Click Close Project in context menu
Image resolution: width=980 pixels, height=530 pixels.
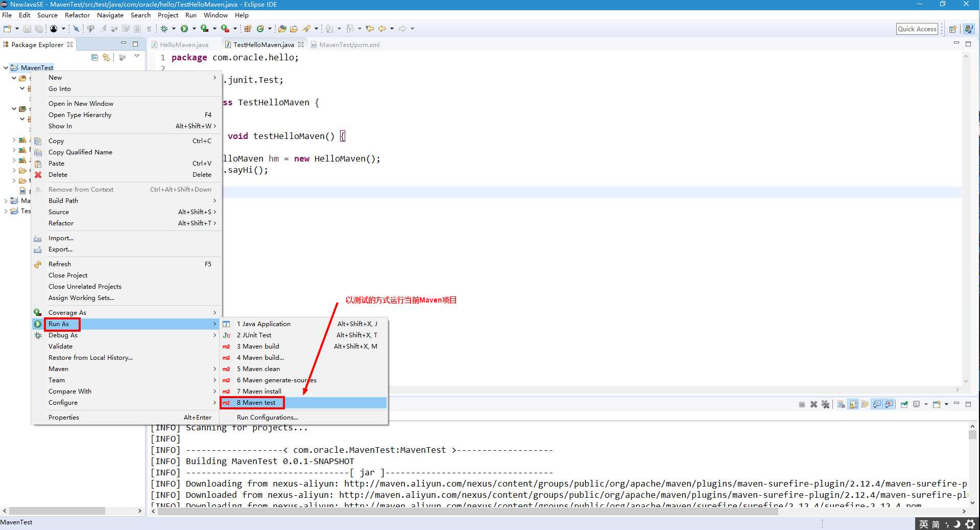(x=126, y=275)
